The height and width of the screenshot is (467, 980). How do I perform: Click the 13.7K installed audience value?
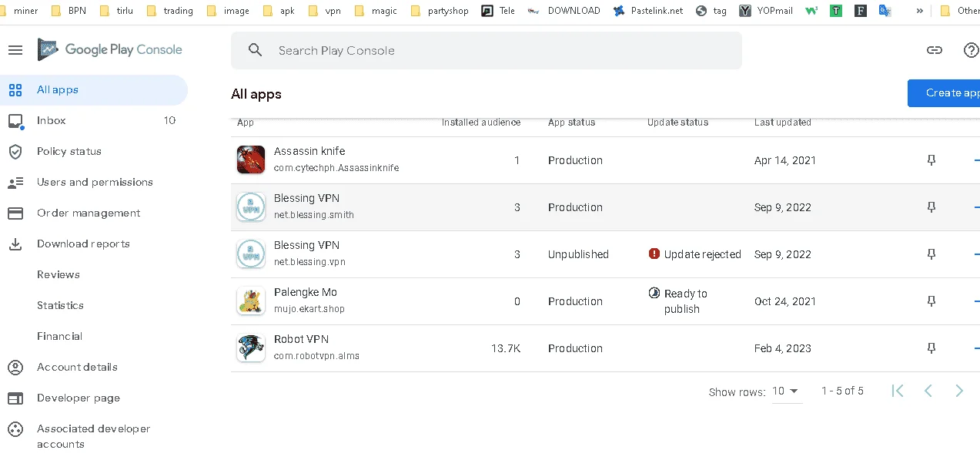coord(506,348)
